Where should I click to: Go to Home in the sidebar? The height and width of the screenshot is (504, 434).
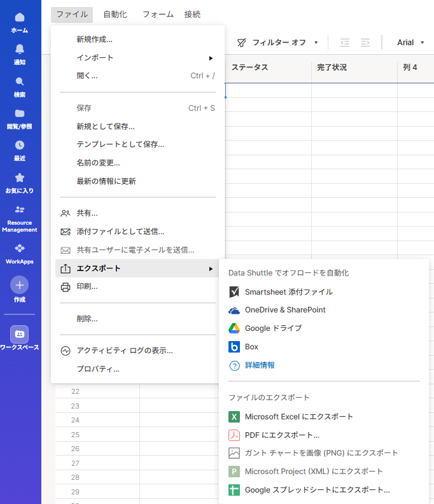point(20,22)
